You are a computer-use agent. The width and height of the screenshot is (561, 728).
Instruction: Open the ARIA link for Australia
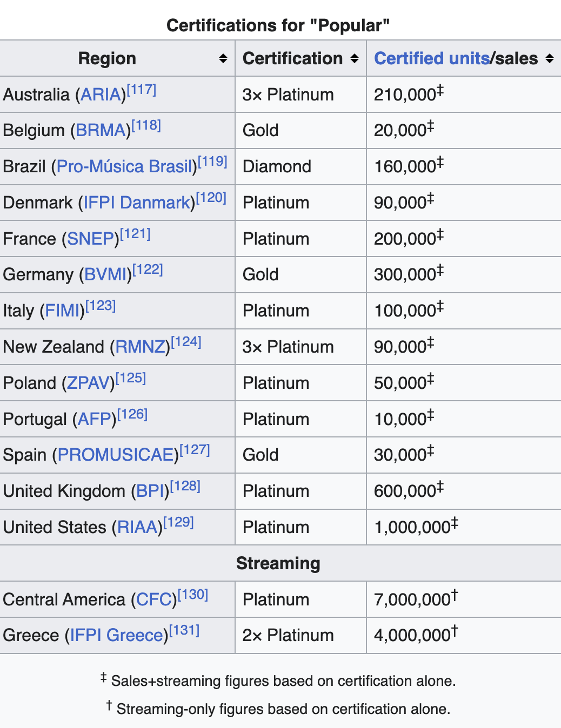pyautogui.click(x=101, y=95)
